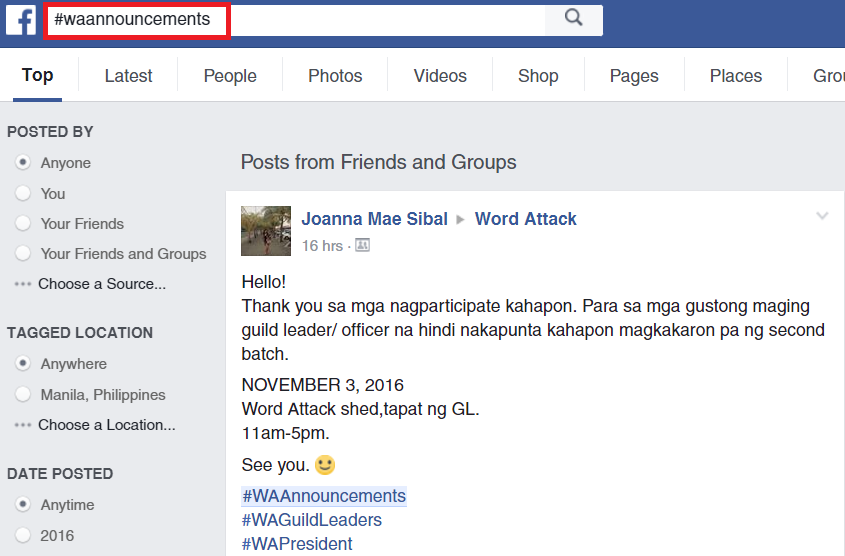Click the #WAAnnouncements hashtag
Image resolution: width=845 pixels, height=556 pixels.
pos(324,496)
